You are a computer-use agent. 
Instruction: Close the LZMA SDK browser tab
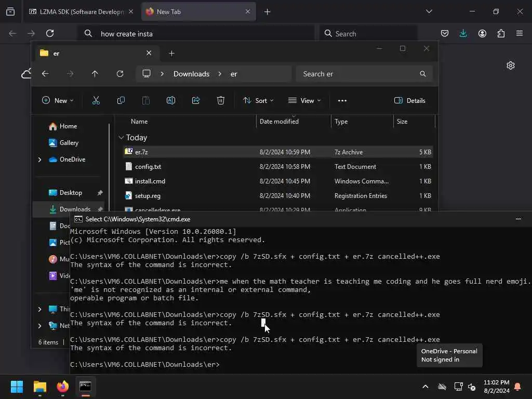(130, 11)
